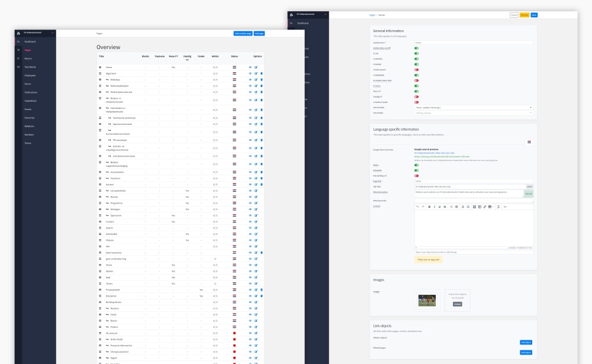The width and height of the screenshot is (592, 364).
Task: Open the Hero footer dropdown
Action: click(473, 112)
